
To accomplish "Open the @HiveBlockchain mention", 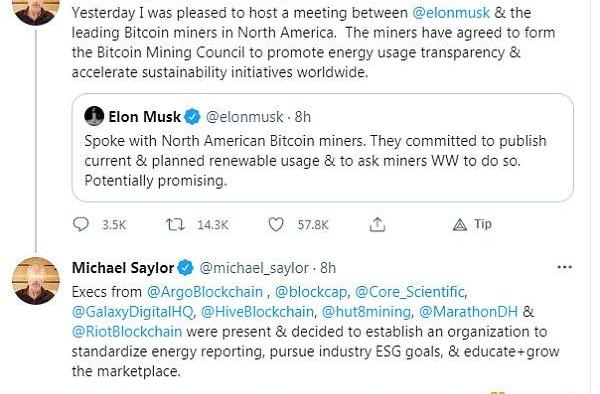I will click(x=257, y=312).
